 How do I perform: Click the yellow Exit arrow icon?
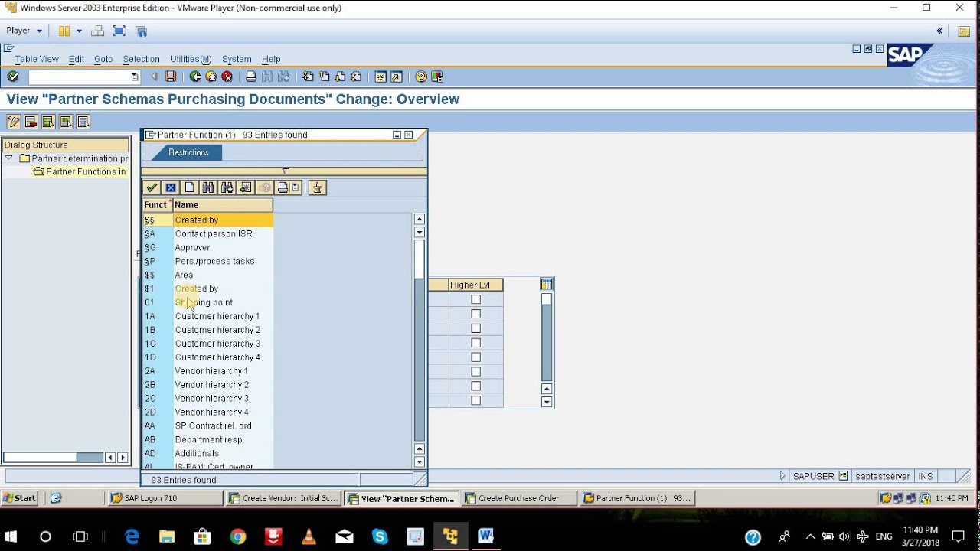coord(211,77)
